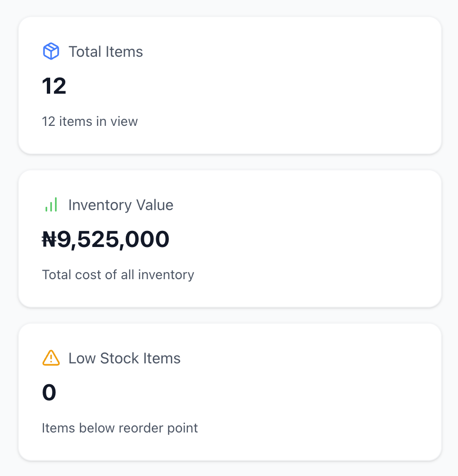The width and height of the screenshot is (458, 476).
Task: Open the Low Stock Items summary card
Action: coord(230,392)
